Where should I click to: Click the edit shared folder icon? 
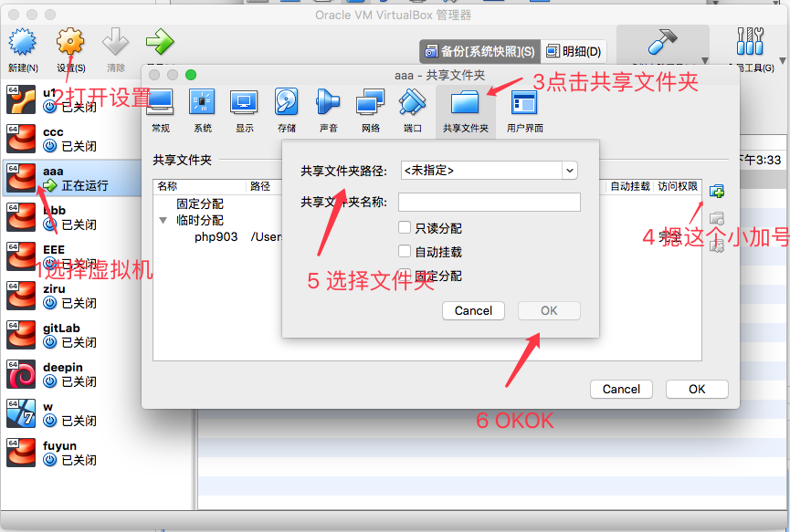716,218
